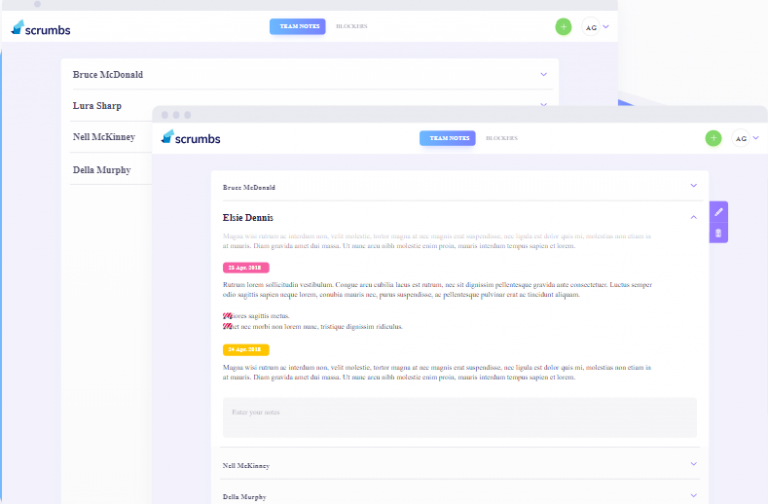Expand Bruce McDonald row in front window

[x=693, y=185]
